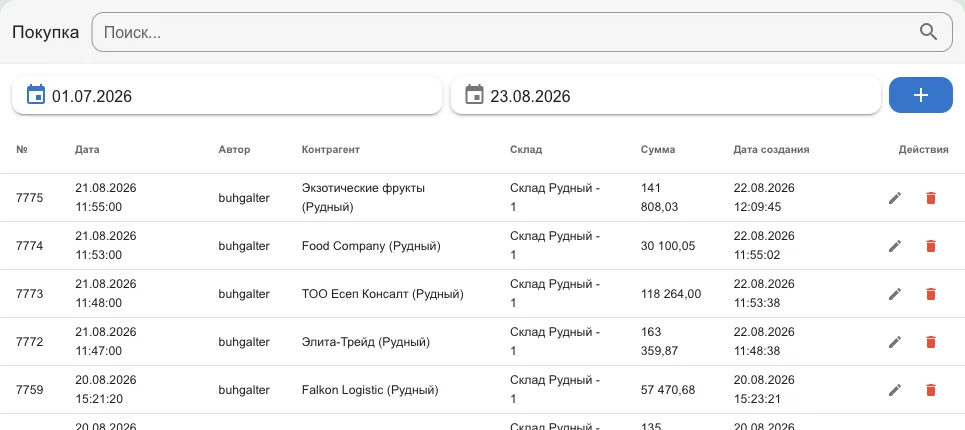Sort by the 'Дата' column header
The height and width of the screenshot is (430, 965).
tap(87, 149)
